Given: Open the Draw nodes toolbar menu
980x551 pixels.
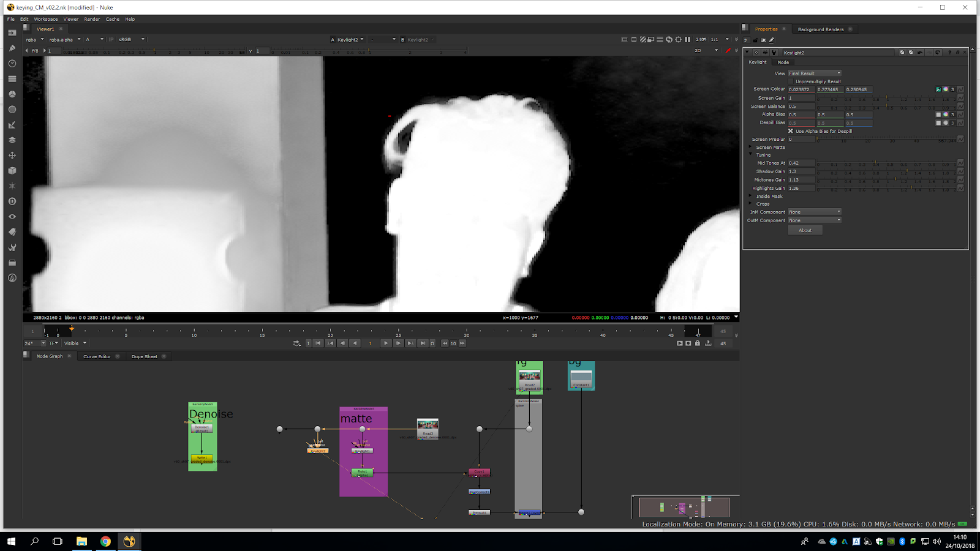Looking at the screenshot, I should coord(12,48).
